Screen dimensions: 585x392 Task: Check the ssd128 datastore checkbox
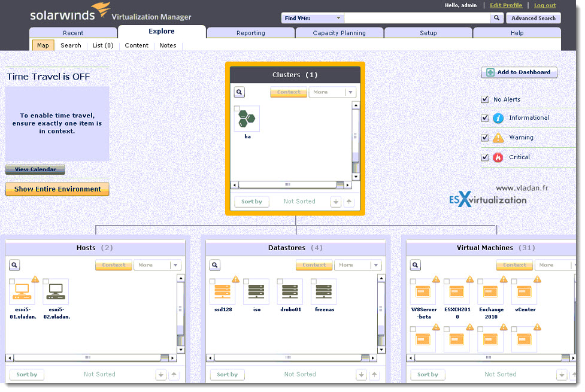(x=213, y=282)
